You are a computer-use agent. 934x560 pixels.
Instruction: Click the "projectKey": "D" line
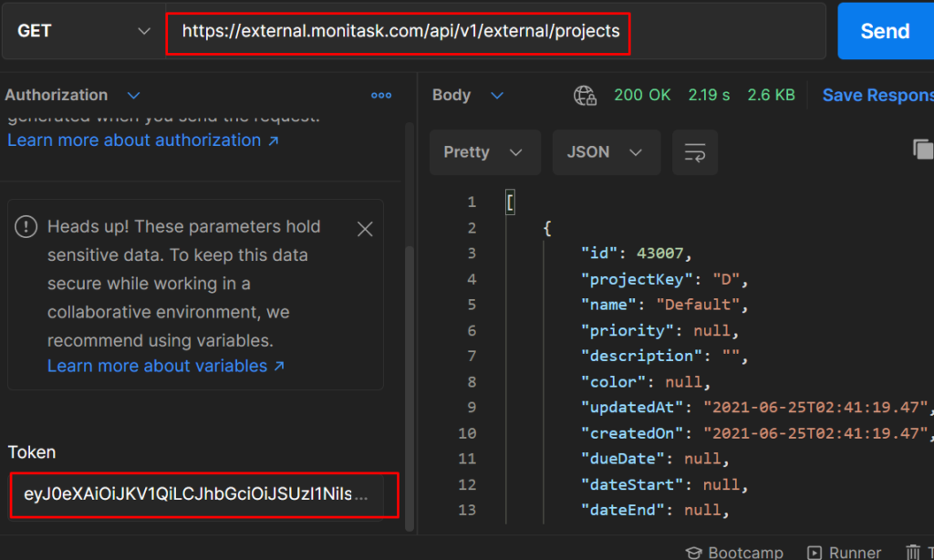click(x=664, y=279)
